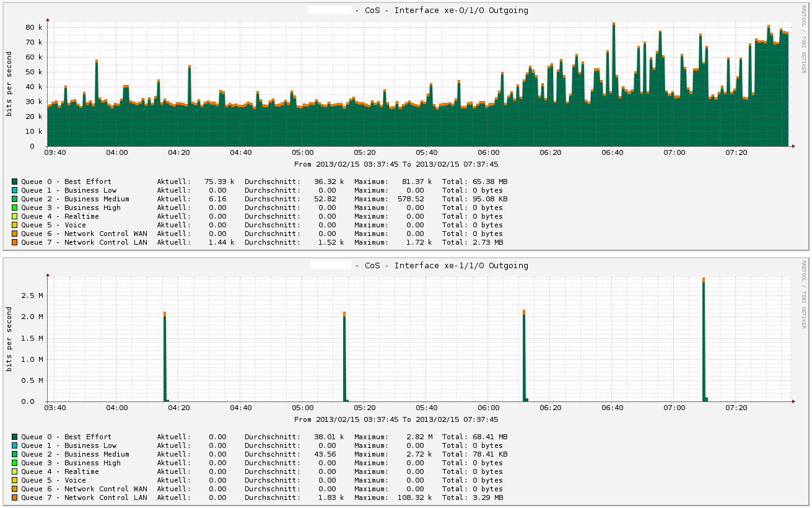Click the 43.56 Durchschnitt value for Business Medium
The image size is (812, 508).
[325, 454]
